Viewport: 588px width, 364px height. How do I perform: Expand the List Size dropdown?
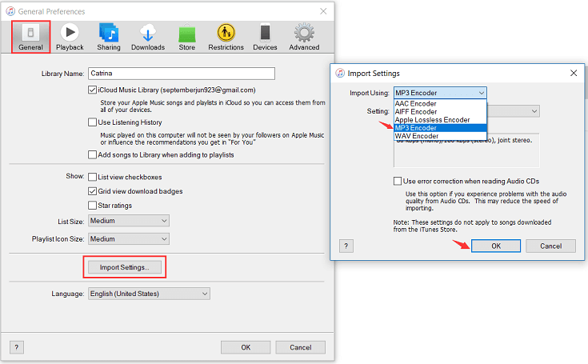tap(128, 221)
